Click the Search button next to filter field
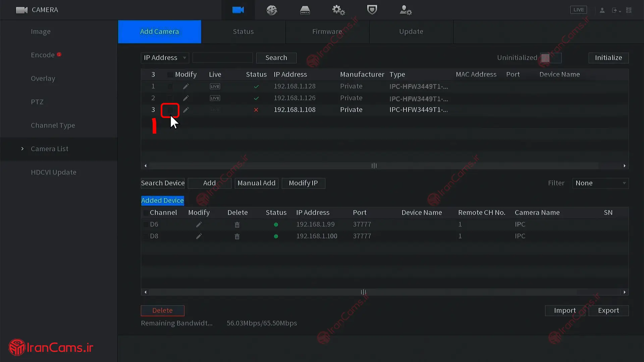 pyautogui.click(x=276, y=58)
